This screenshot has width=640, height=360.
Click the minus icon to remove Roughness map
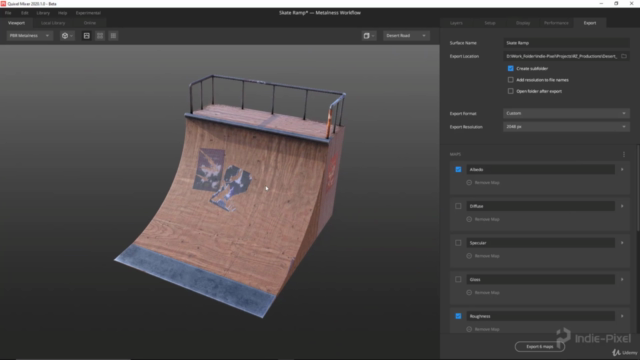[469, 329]
